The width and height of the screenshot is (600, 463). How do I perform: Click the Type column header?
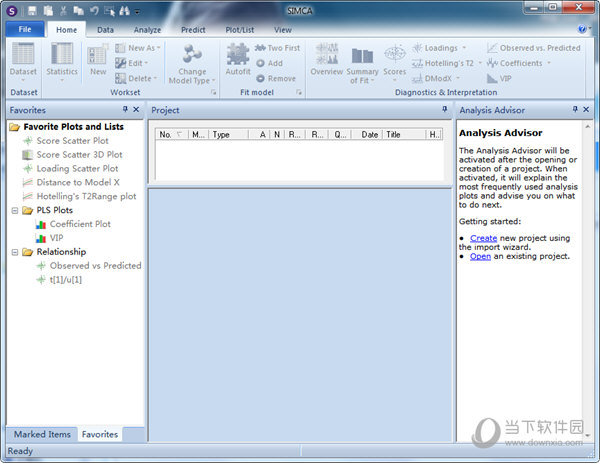click(x=229, y=134)
